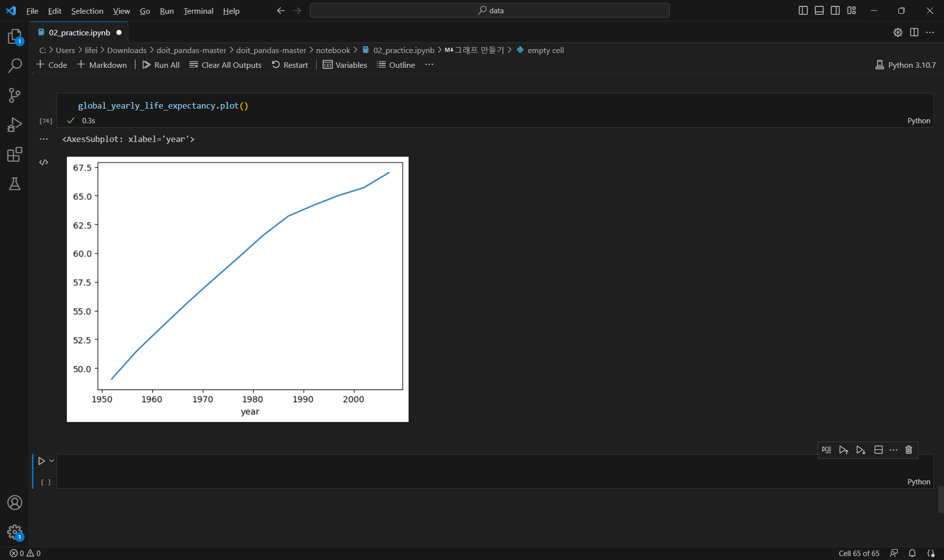Open the Search view icon

(15, 65)
